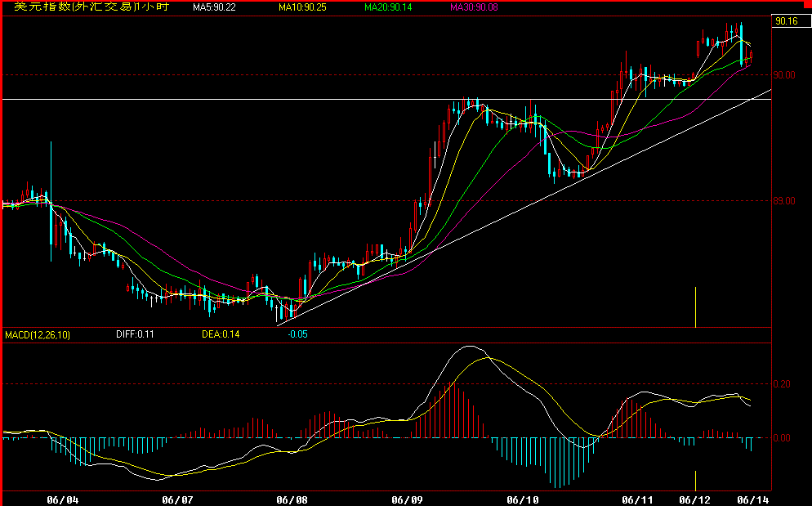The height and width of the screenshot is (506, 812).
Task: Click the cyan -0.05 MACD value
Action: tap(297, 334)
